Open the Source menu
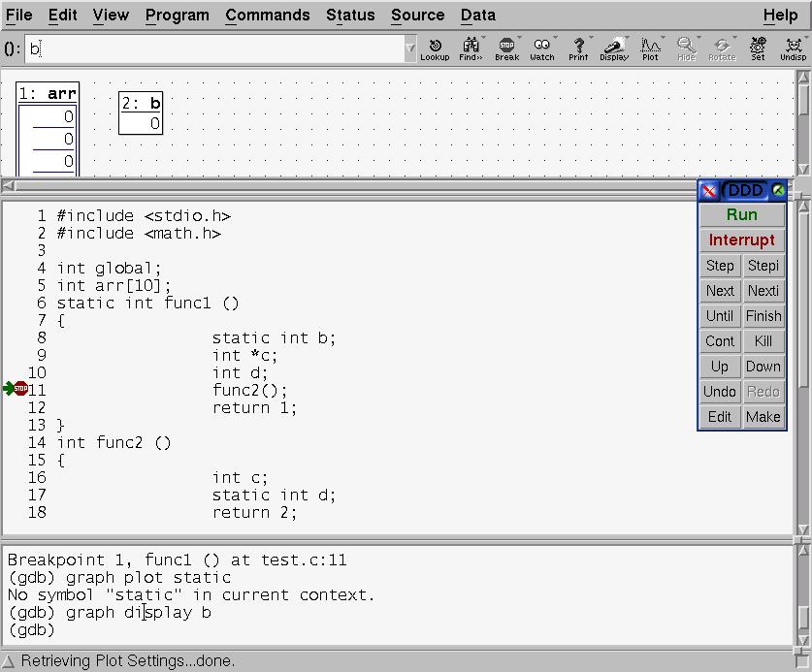 (418, 15)
